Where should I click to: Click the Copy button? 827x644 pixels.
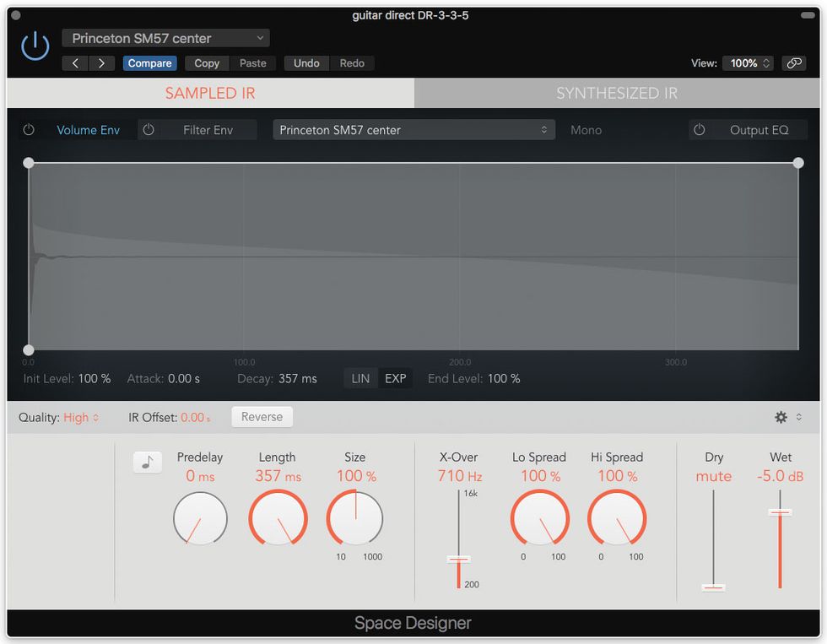click(x=207, y=63)
